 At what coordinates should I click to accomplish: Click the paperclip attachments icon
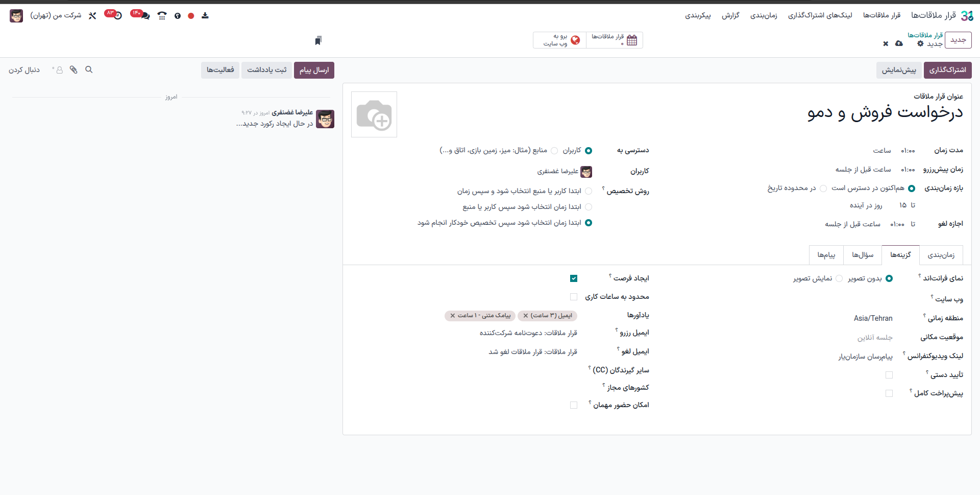pos(74,70)
